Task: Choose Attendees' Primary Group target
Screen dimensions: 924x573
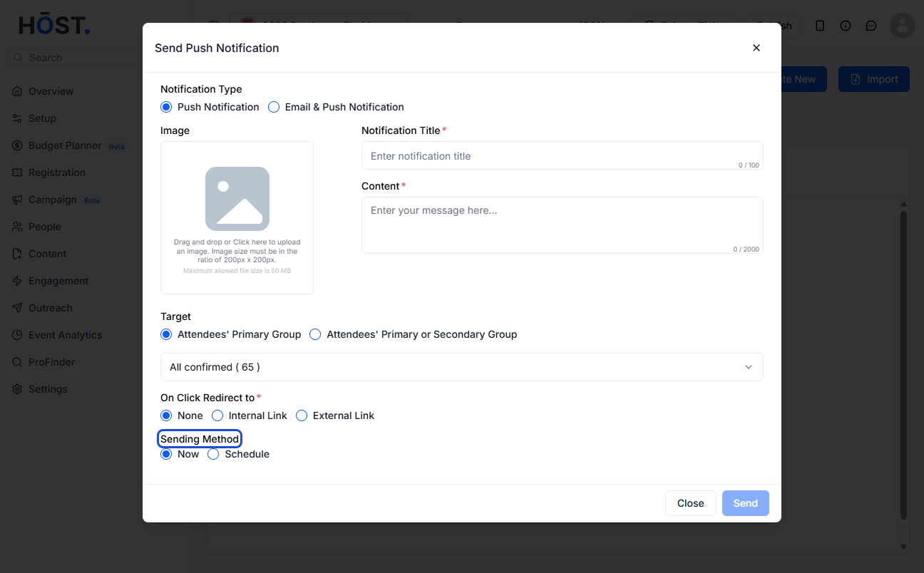Action: coord(166,334)
